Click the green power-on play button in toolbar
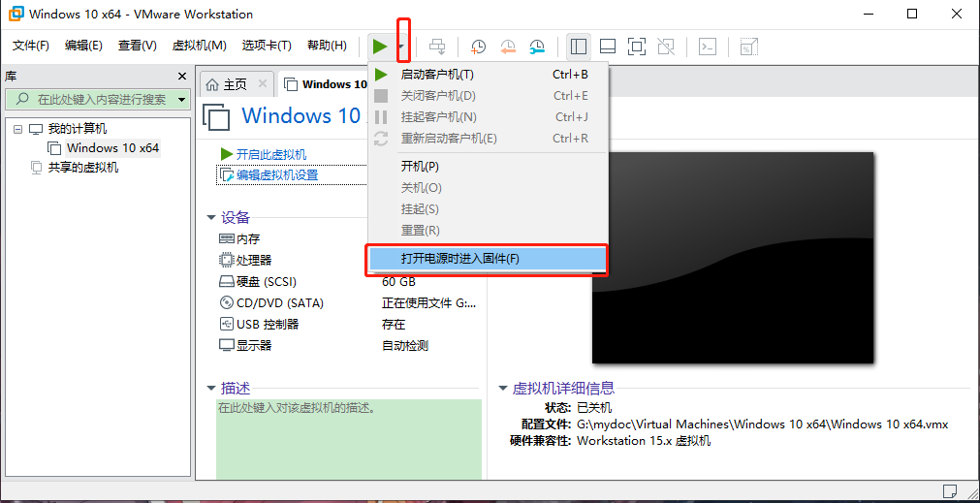Viewport: 980px width, 503px height. coord(380,47)
